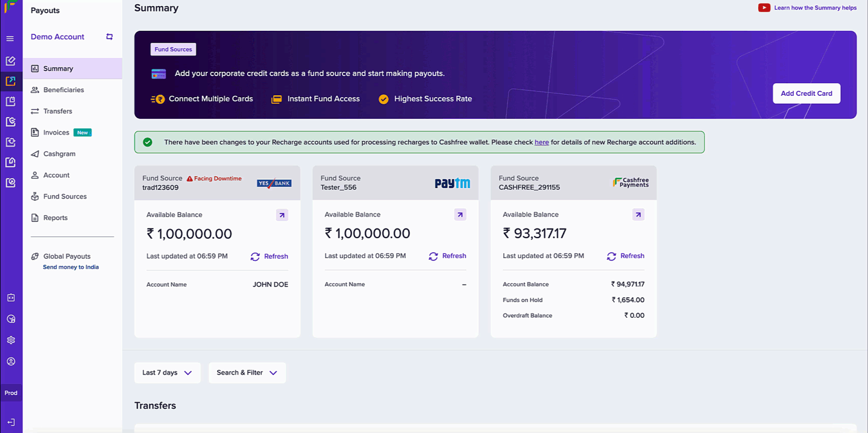Click the logout icon at rail bottom
This screenshot has width=868, height=433.
tap(11, 422)
